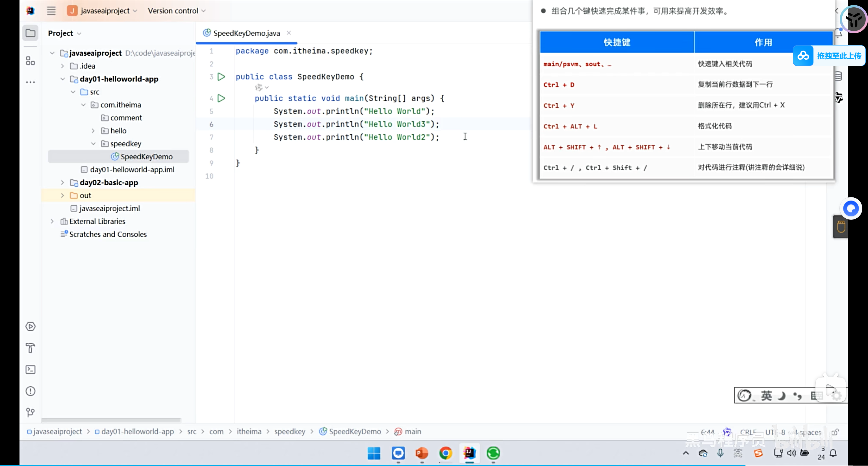Open the Structure tool window icon
This screenshot has width=868, height=466.
click(x=30, y=61)
